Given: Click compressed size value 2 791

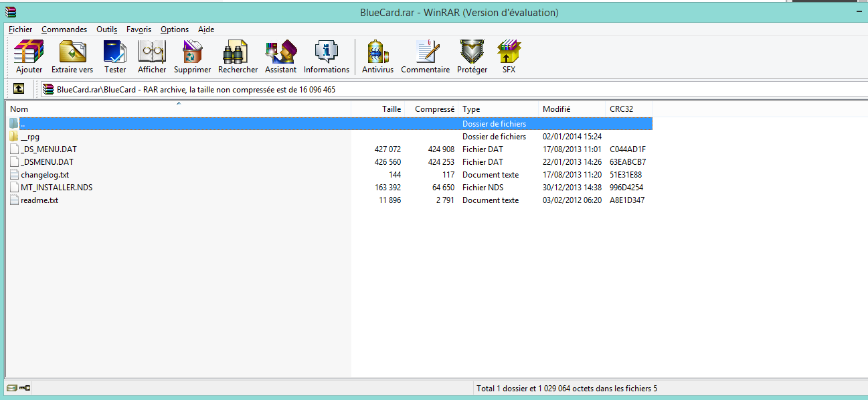Looking at the screenshot, I should point(444,200).
